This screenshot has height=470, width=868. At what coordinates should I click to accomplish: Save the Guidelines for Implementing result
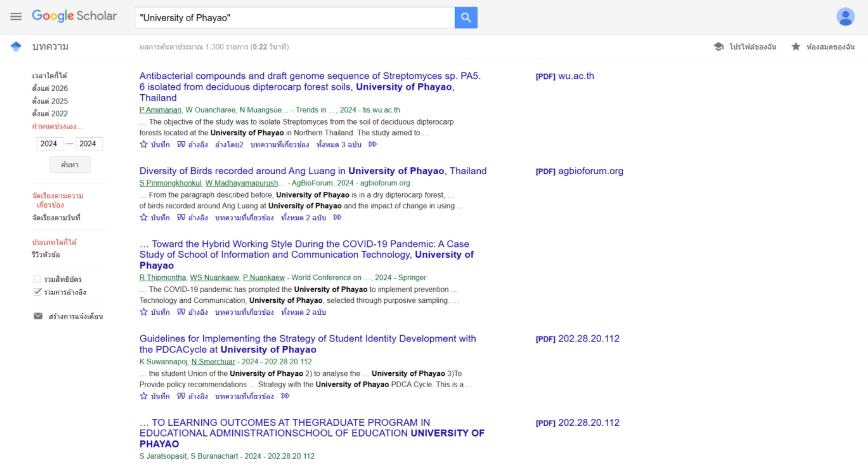(144, 396)
